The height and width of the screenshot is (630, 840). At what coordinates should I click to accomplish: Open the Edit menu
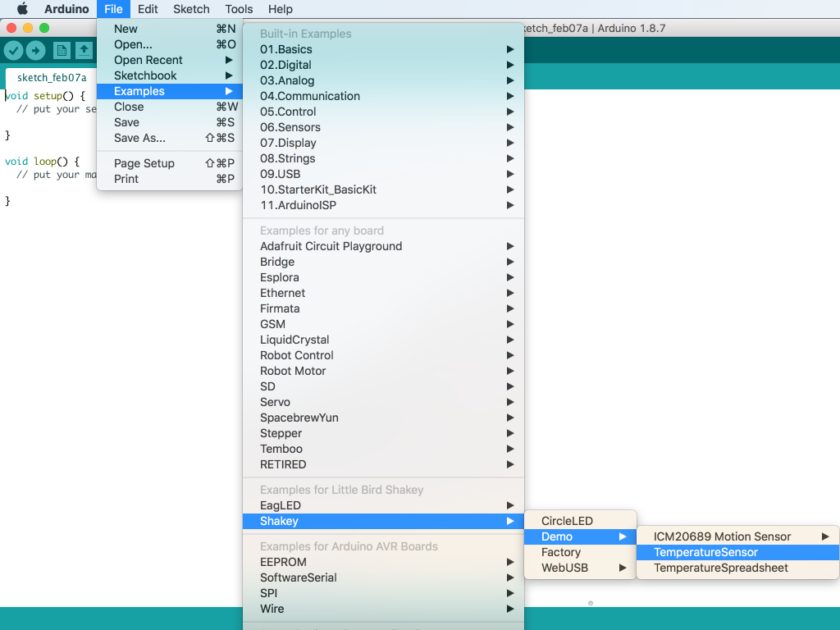(148, 9)
